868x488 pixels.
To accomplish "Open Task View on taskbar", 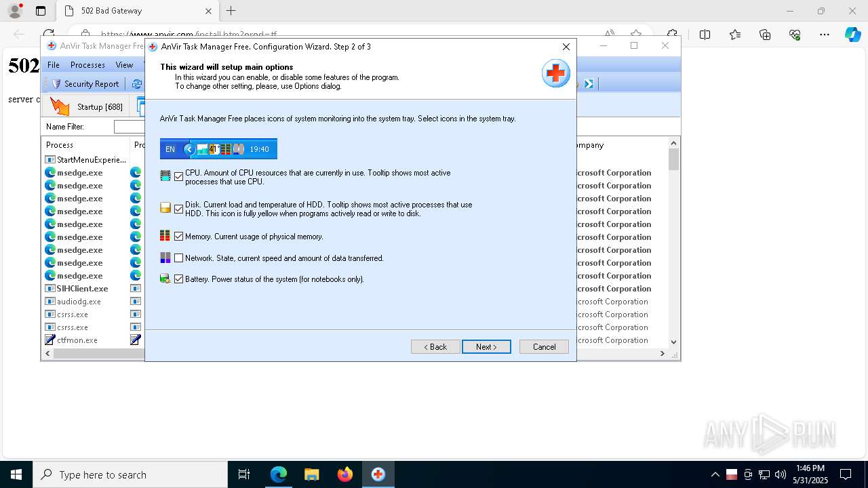I will click(244, 474).
